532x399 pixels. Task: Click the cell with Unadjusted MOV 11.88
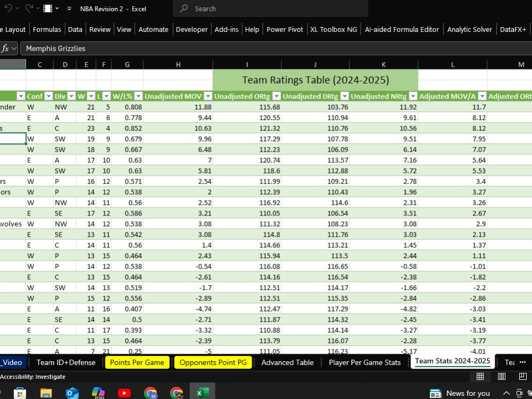click(178, 107)
